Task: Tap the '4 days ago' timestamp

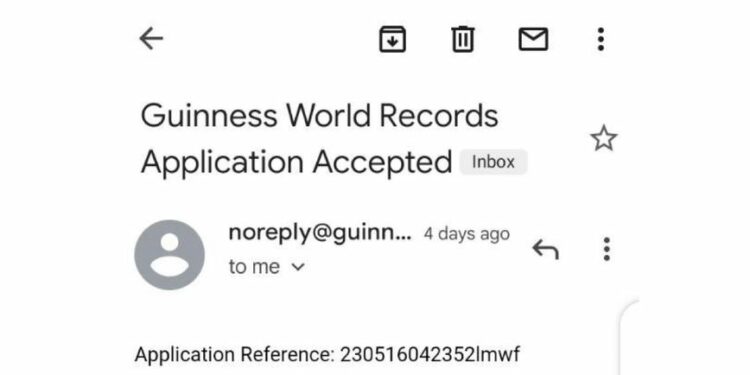Action: pos(466,234)
